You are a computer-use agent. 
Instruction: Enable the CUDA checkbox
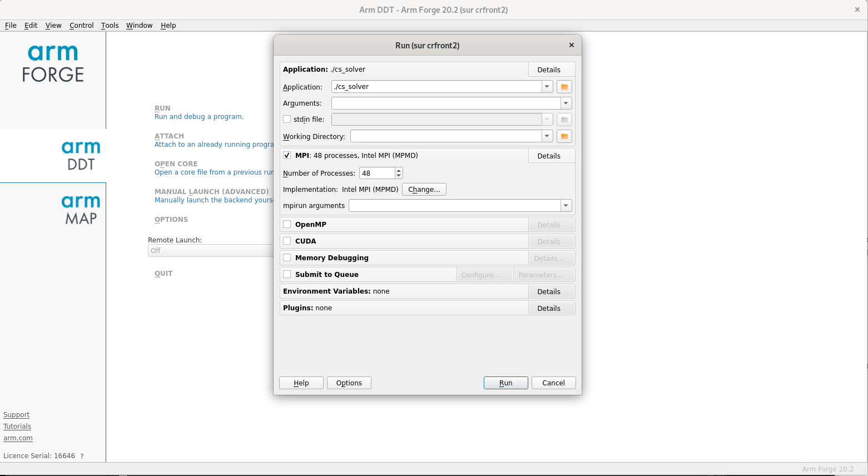pos(287,241)
